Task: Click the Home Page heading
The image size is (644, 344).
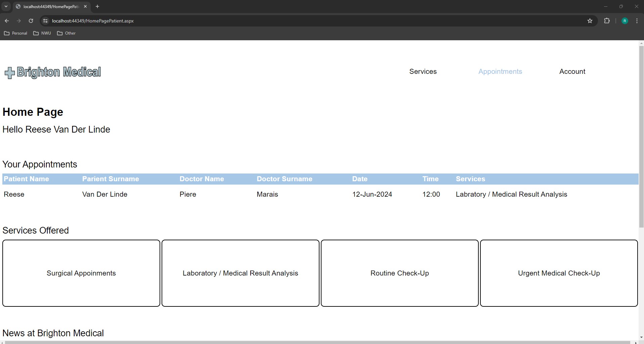Action: pos(33,112)
